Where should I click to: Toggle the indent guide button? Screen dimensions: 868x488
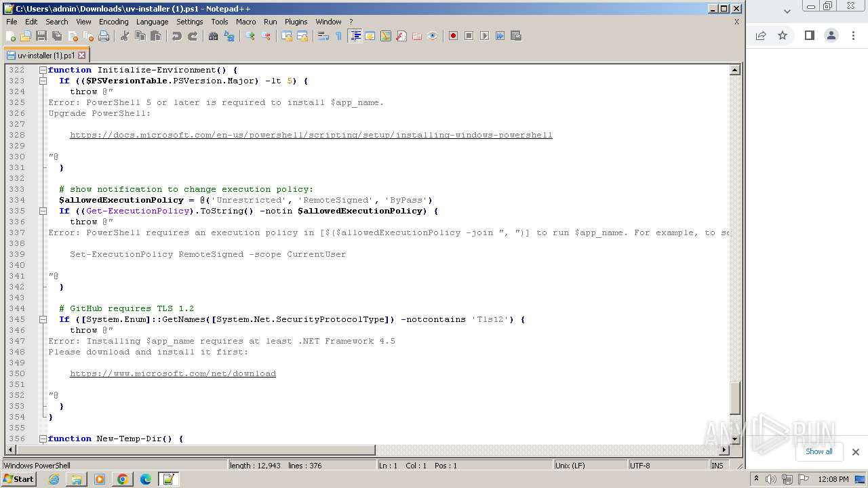[355, 36]
